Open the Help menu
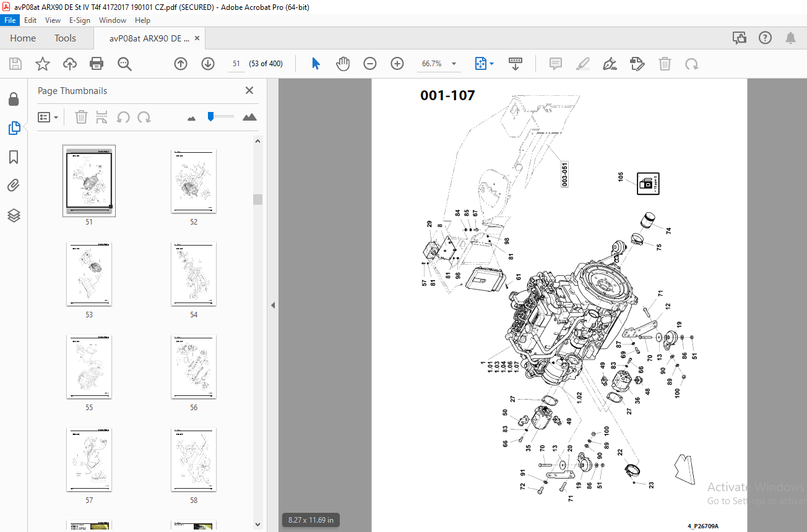The width and height of the screenshot is (807, 532). pyautogui.click(x=142, y=20)
